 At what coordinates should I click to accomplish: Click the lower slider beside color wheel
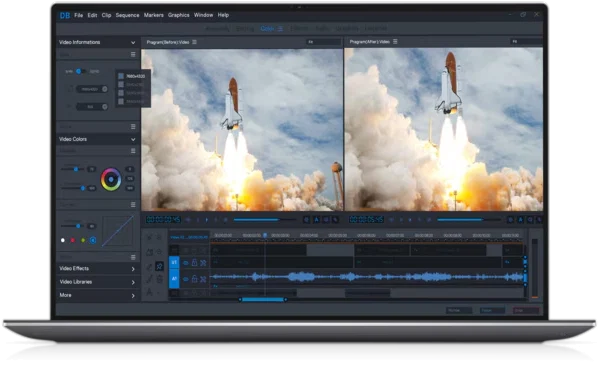(x=73, y=188)
